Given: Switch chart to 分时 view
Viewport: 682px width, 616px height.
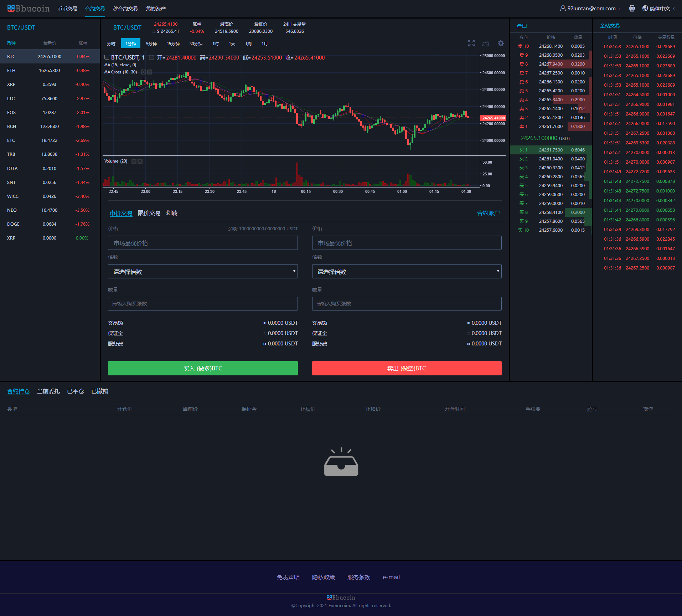Looking at the screenshot, I should [x=111, y=43].
